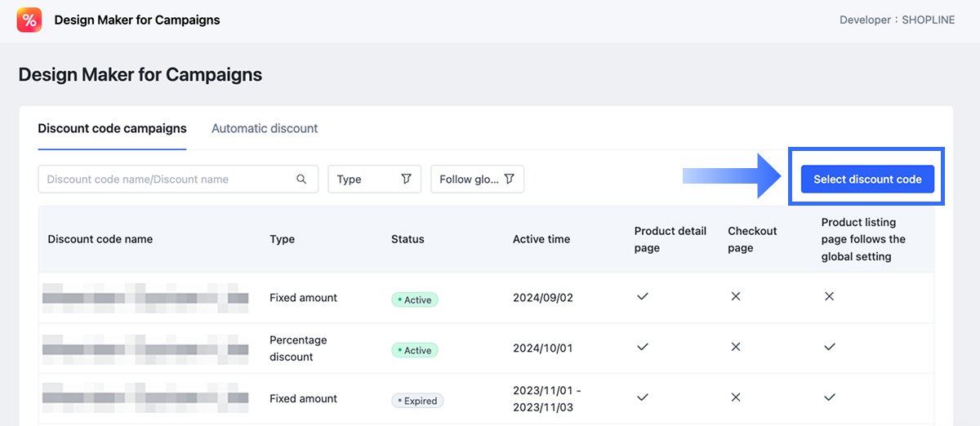Switch to the Automatic discount tab
Viewport: 980px width, 426px height.
tap(265, 129)
